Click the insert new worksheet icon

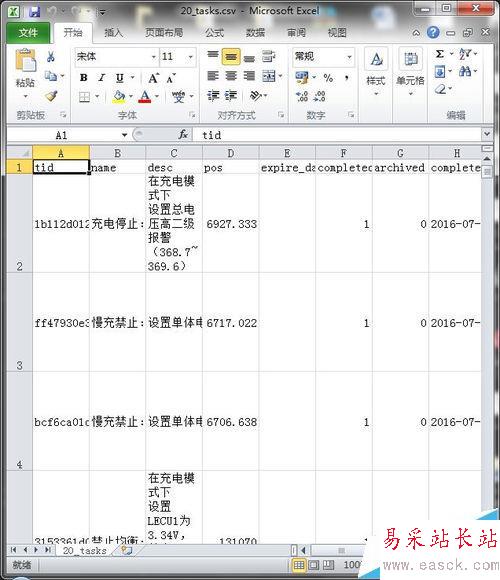tap(126, 550)
